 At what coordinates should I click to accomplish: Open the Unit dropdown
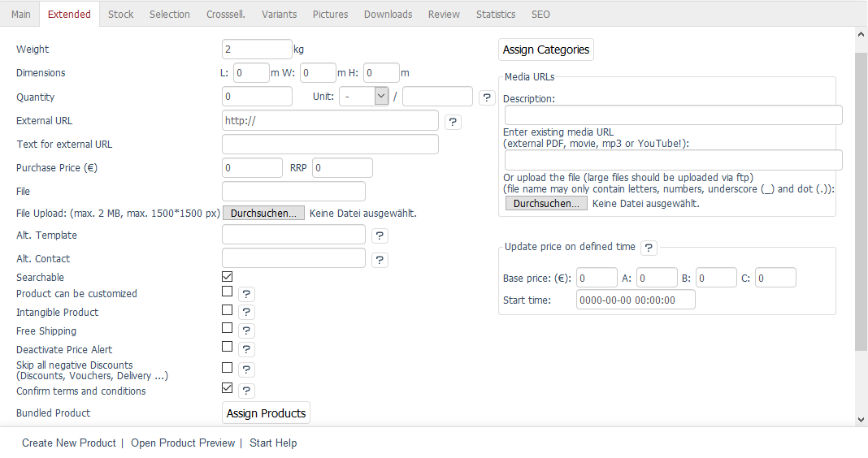click(x=363, y=97)
